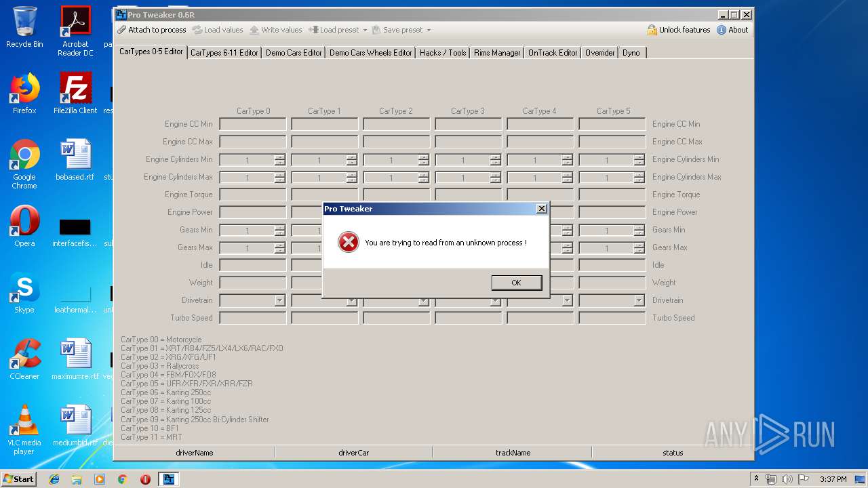Click Attach to process toolbar button
The width and height of the screenshot is (868, 488).
[151, 30]
